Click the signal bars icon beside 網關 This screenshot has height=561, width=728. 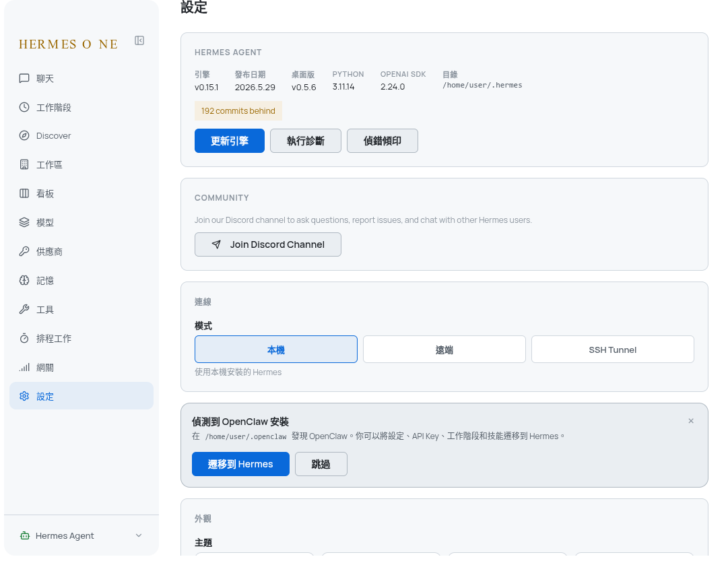point(24,367)
